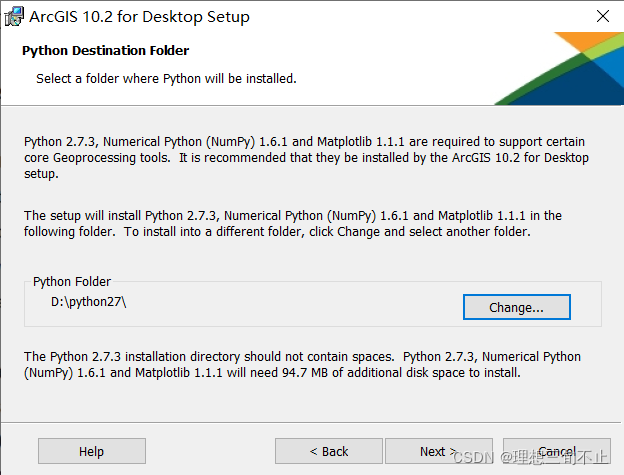Click the CSDN watermark text
The image size is (624, 475).
tap(531, 457)
